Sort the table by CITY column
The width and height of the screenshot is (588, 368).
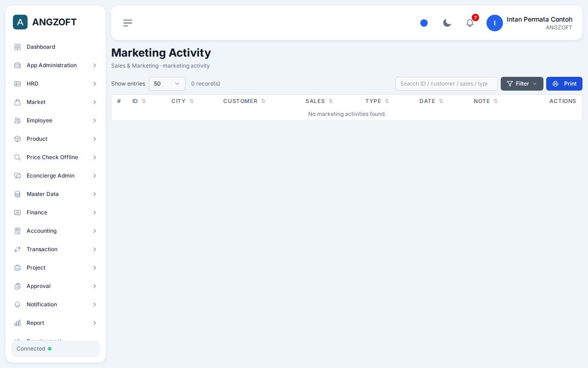(x=182, y=101)
